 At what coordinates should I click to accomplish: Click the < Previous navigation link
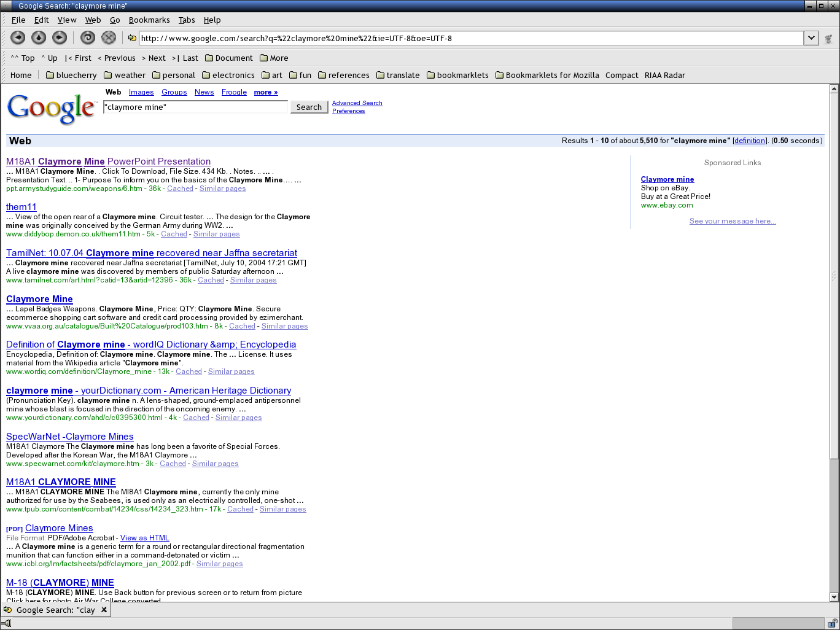[x=117, y=58]
